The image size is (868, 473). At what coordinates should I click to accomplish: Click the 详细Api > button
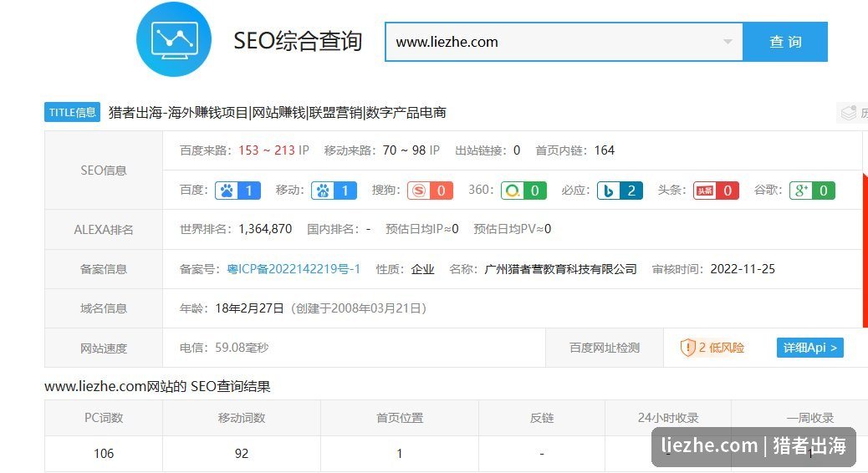[809, 348]
